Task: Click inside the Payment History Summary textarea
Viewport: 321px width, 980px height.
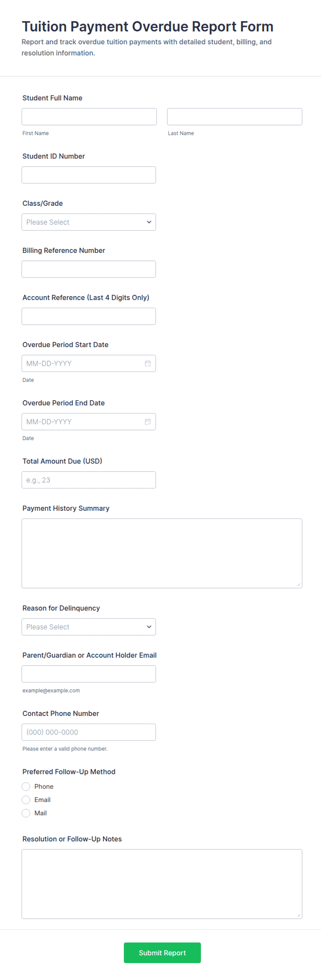Action: (162, 553)
